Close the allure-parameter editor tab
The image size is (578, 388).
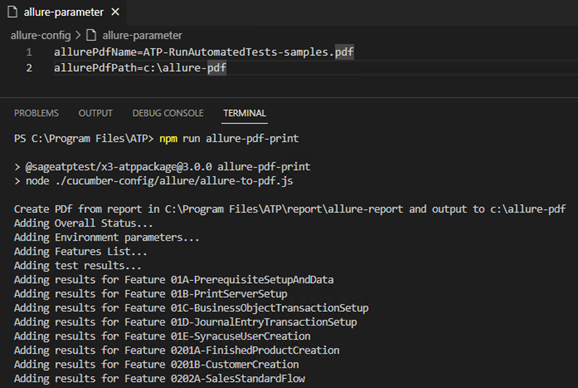[x=115, y=12]
